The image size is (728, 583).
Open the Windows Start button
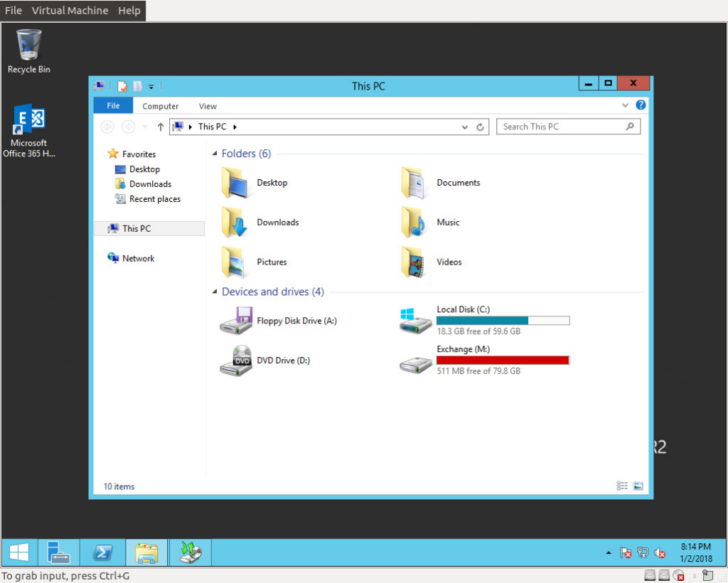pos(19,552)
